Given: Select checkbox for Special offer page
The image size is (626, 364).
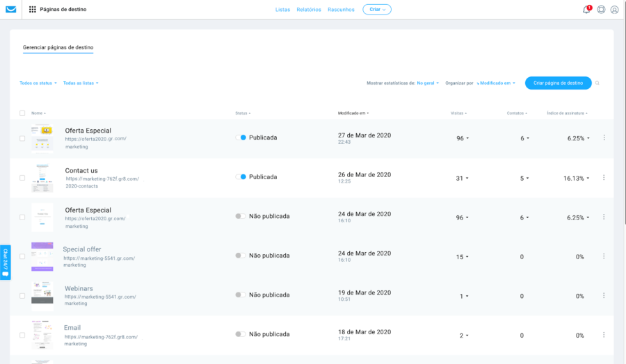Looking at the screenshot, I should point(22,256).
